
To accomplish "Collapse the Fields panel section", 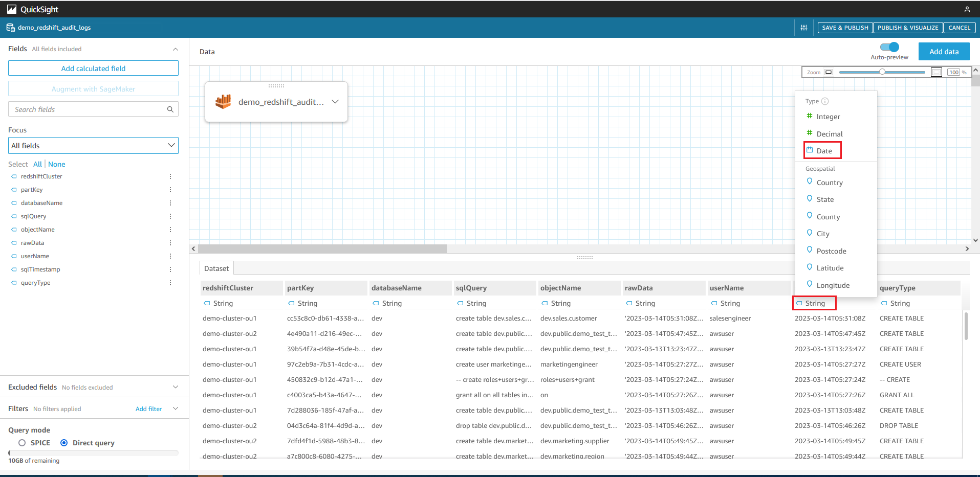I will 176,49.
